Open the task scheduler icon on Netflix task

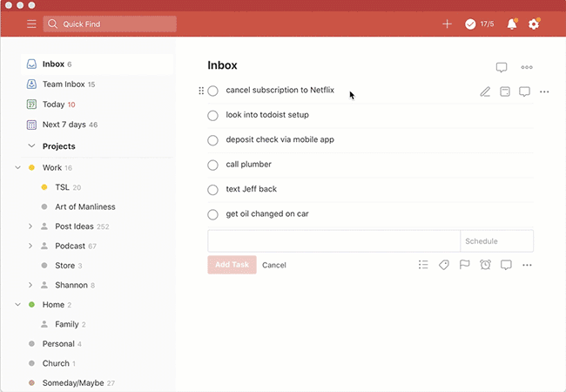point(505,91)
